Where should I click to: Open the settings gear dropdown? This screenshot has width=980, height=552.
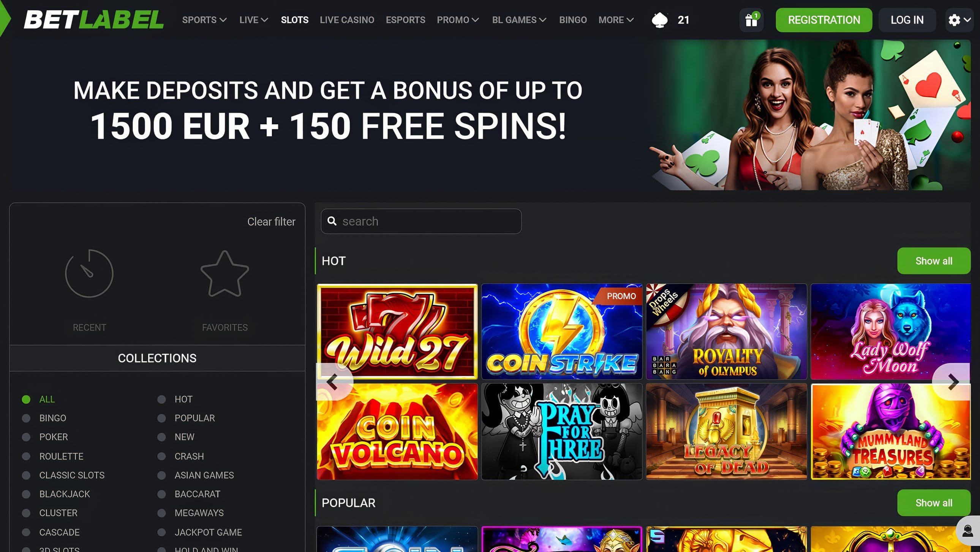click(959, 20)
